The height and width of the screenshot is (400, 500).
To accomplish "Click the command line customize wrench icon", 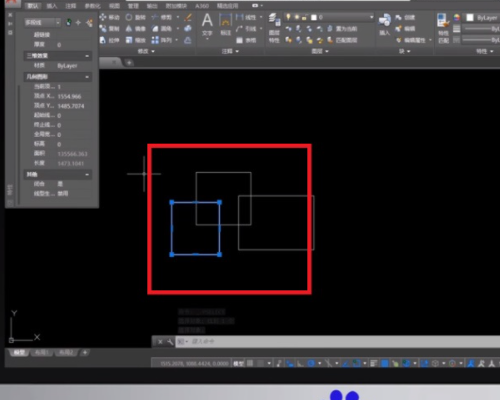I will 170,342.
